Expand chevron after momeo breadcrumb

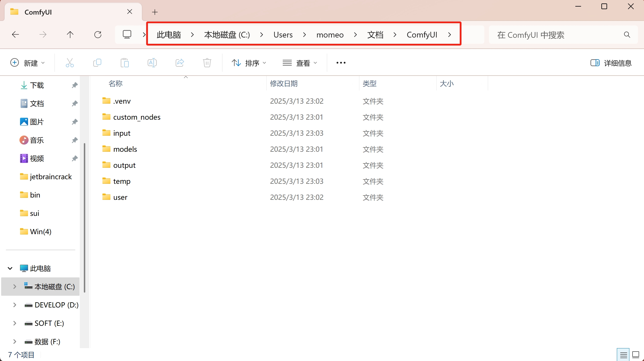tap(355, 35)
